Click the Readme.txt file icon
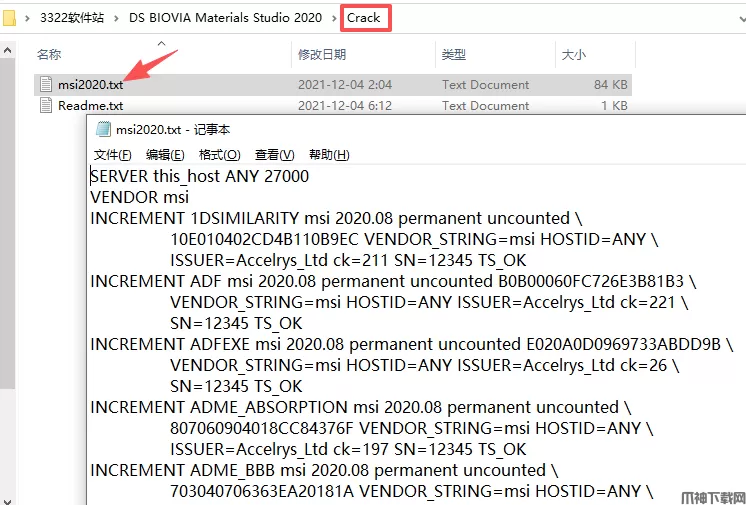Screen dimensions: 746x505 tap(46, 105)
